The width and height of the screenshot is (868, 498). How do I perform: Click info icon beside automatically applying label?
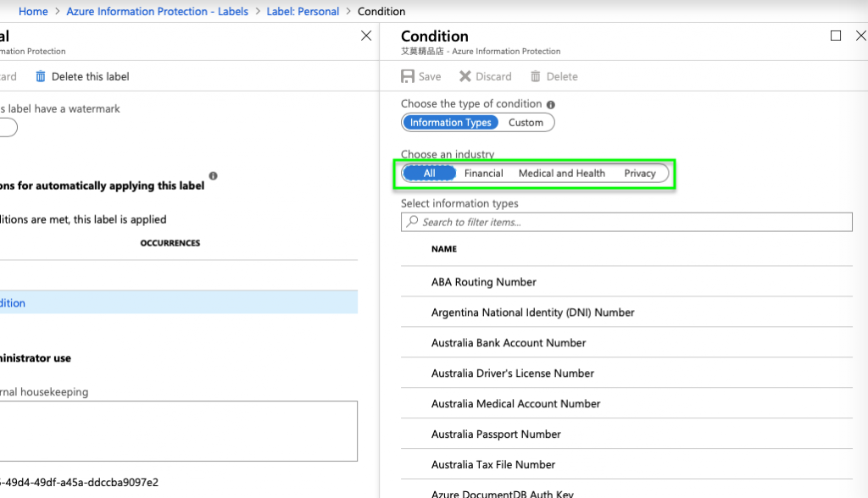point(213,176)
